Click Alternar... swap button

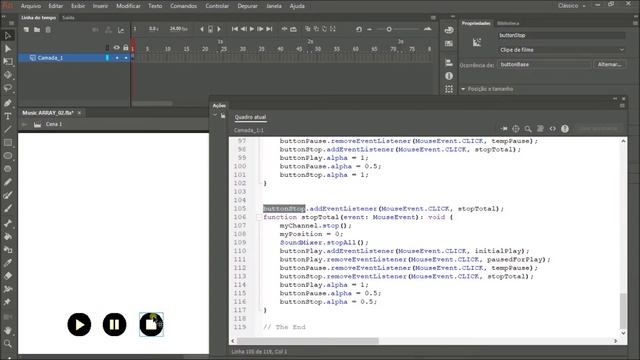pyautogui.click(x=609, y=64)
